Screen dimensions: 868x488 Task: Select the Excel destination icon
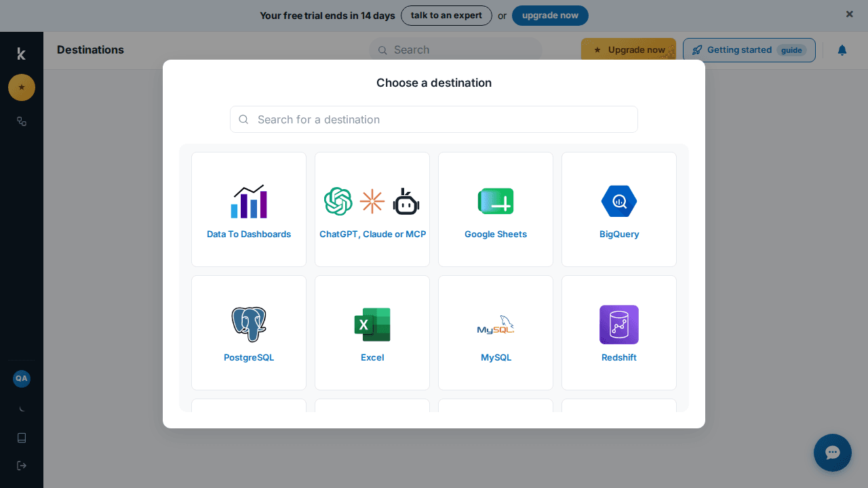tap(372, 325)
